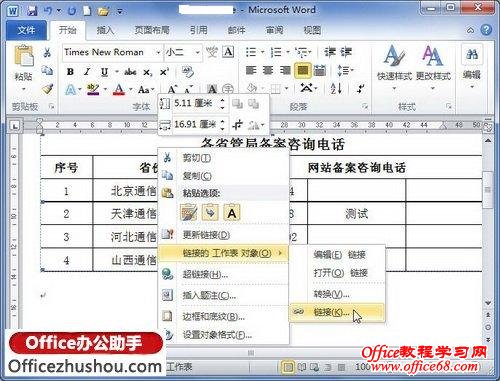Click the decrease indent icon
Viewport: 500px width, 381px height.
[x=330, y=52]
